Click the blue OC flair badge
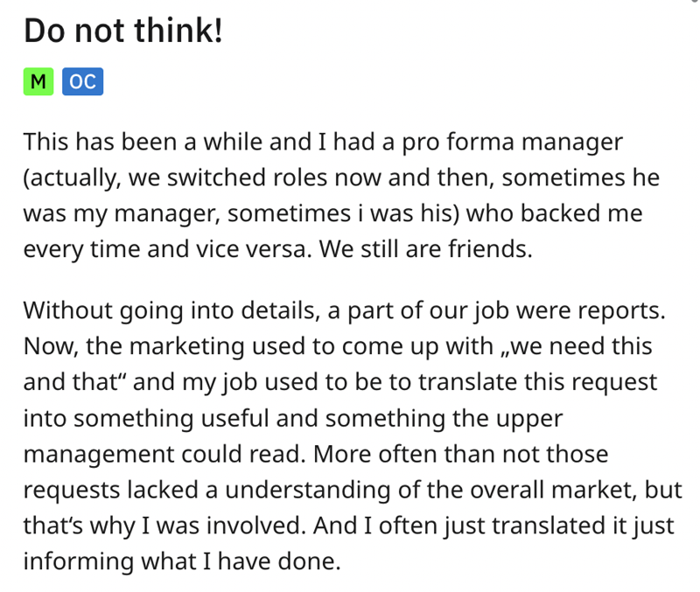Image resolution: width=700 pixels, height=592 pixels. click(81, 81)
